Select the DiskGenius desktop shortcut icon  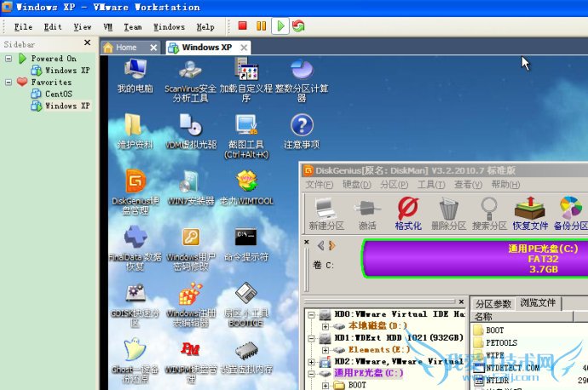[x=135, y=188]
